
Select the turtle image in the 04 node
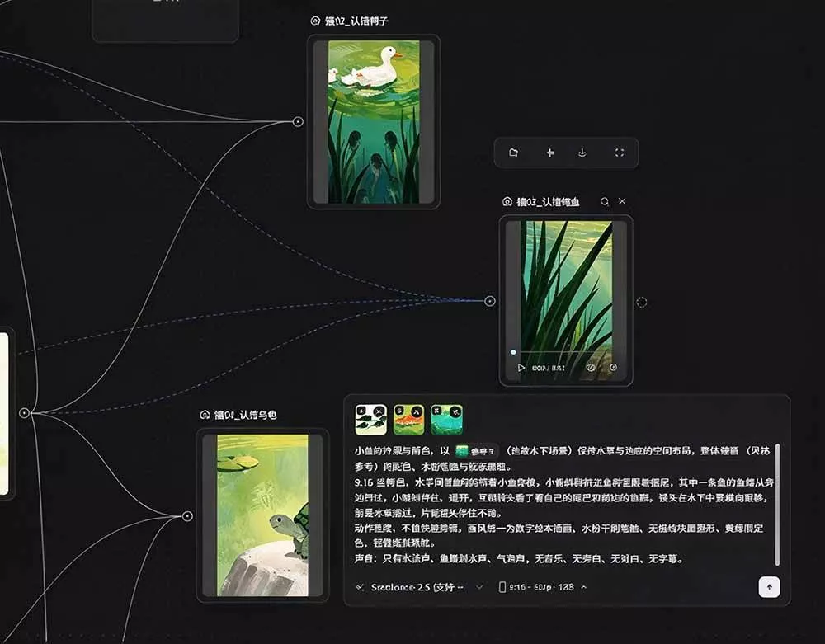(262, 515)
